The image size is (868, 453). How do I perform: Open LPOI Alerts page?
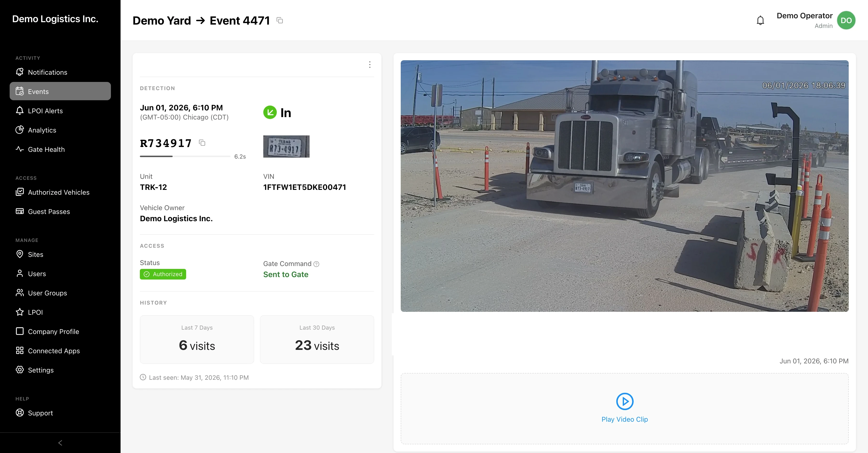coord(60,110)
